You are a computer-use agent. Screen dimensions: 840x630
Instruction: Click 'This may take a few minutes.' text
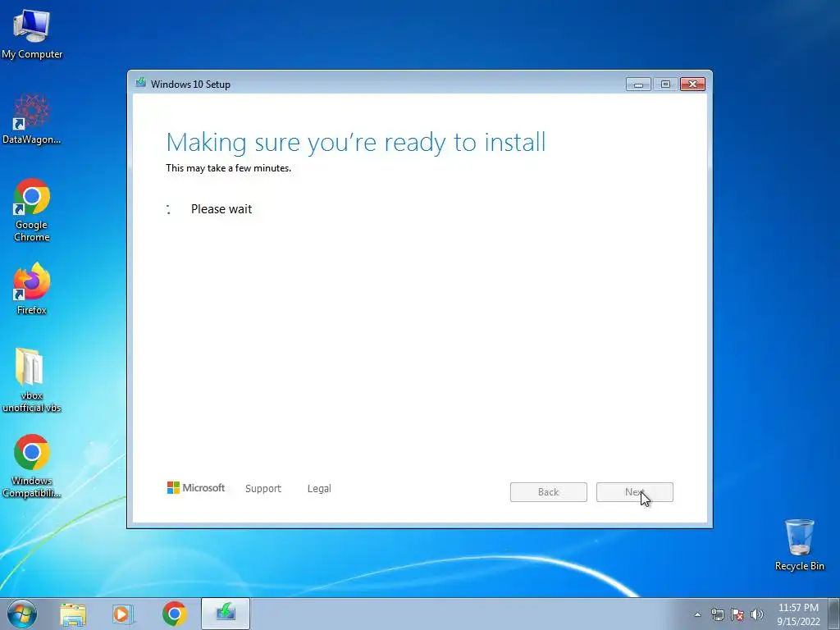pyautogui.click(x=228, y=168)
